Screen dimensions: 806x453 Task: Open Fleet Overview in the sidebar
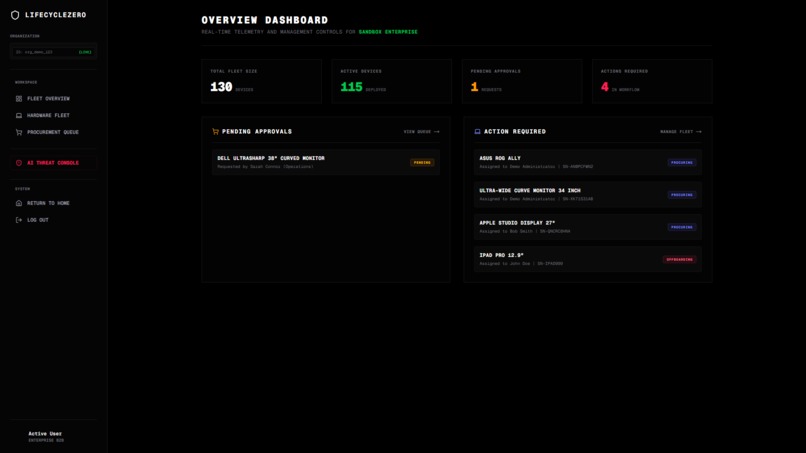(x=53, y=99)
